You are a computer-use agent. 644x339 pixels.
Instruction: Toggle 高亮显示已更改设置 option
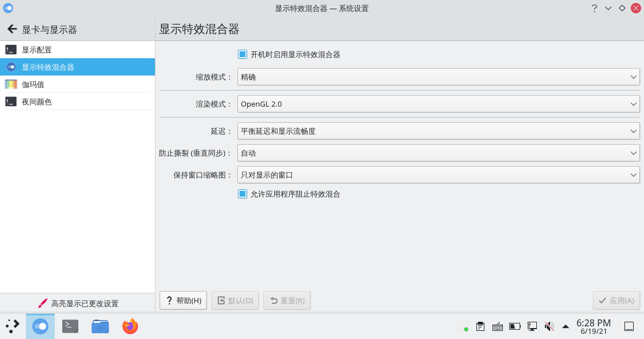[x=77, y=303]
